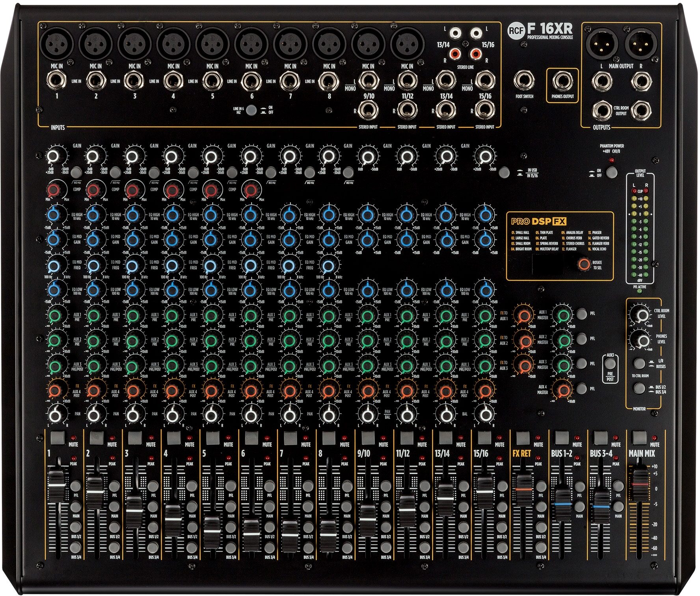Enable the 80 Hz low cut on channel 8

348,172
